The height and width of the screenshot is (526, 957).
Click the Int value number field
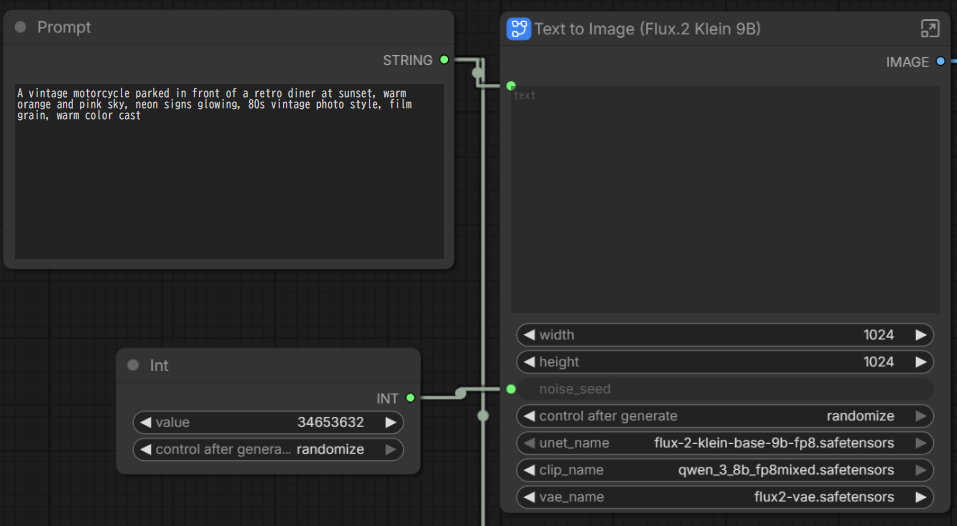pos(267,422)
